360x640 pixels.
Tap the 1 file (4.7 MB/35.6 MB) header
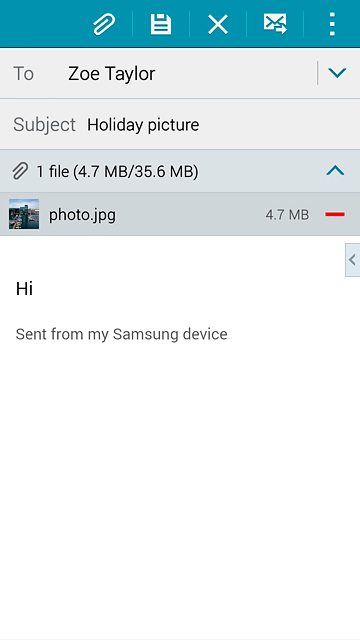tap(118, 171)
